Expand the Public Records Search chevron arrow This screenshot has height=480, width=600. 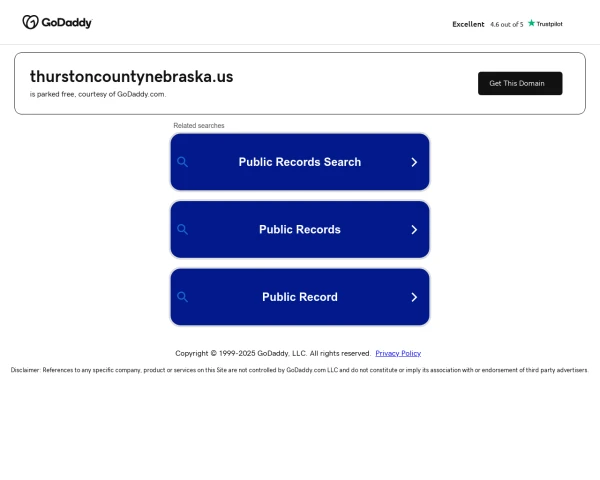(x=414, y=162)
